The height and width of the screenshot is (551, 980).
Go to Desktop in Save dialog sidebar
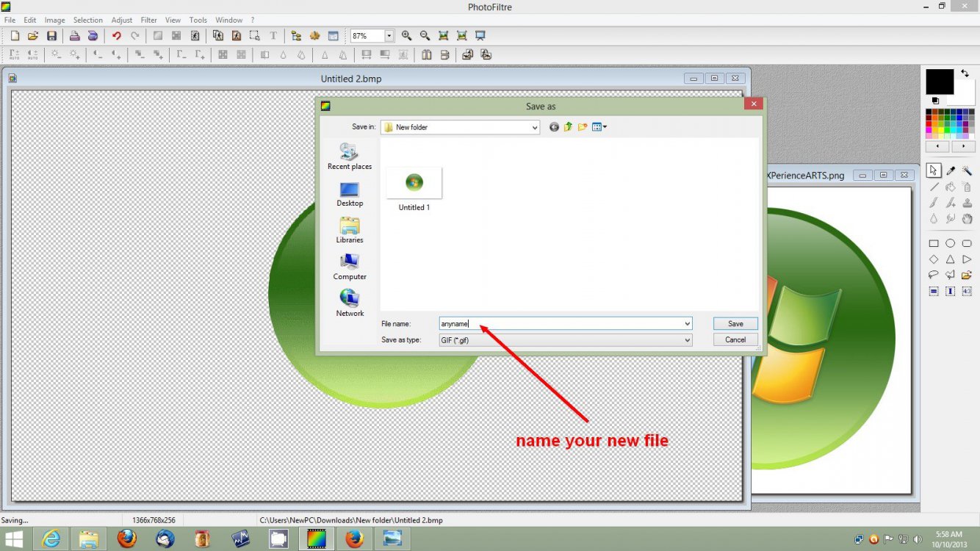[x=350, y=194]
